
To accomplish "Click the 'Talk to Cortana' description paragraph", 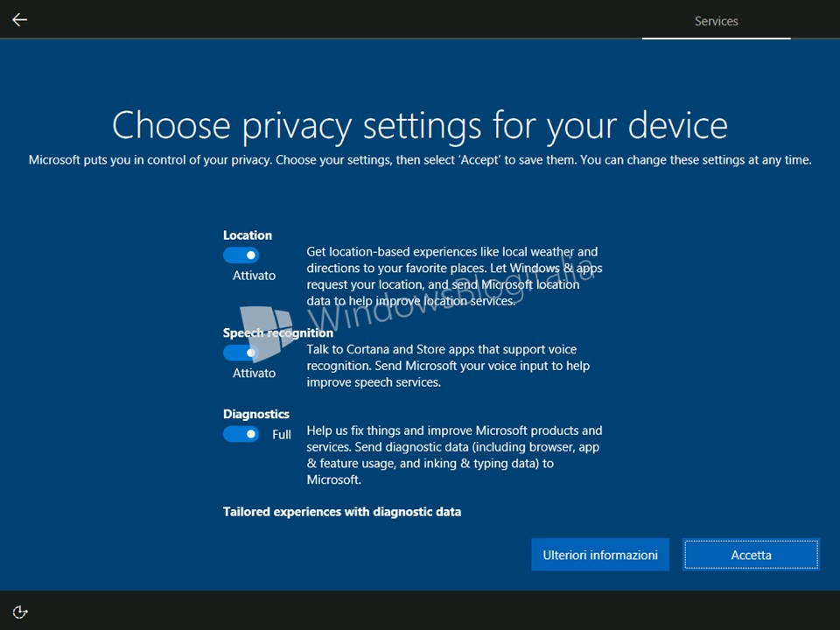I will click(x=448, y=366).
